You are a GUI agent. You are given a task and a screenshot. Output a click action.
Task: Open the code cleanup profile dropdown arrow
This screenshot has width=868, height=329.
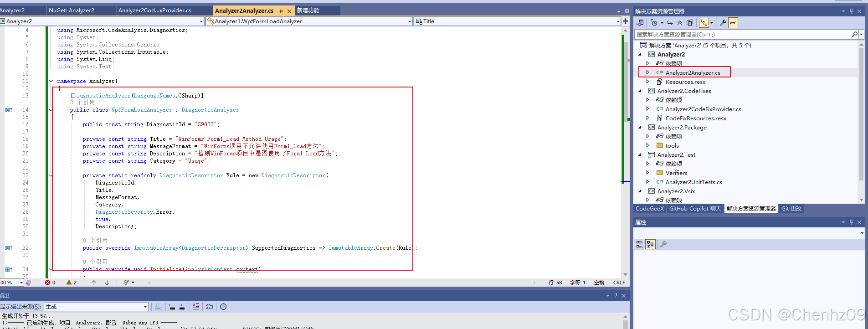coord(133,283)
